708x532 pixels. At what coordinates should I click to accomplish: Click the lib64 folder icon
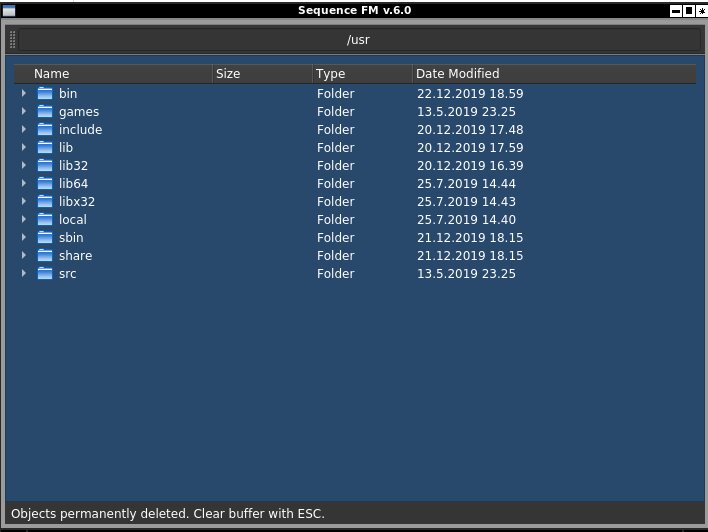tap(45, 184)
